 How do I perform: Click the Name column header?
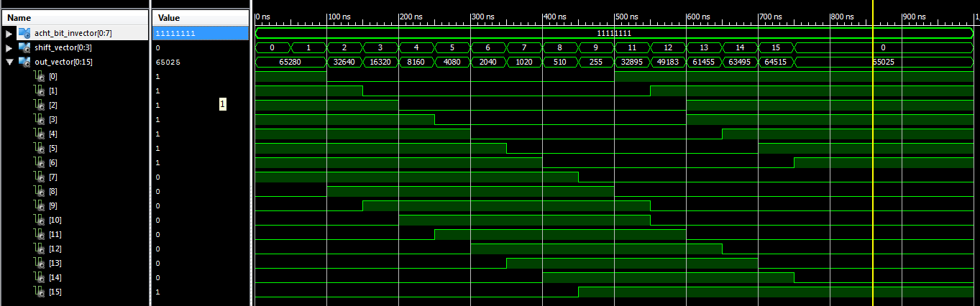point(75,18)
